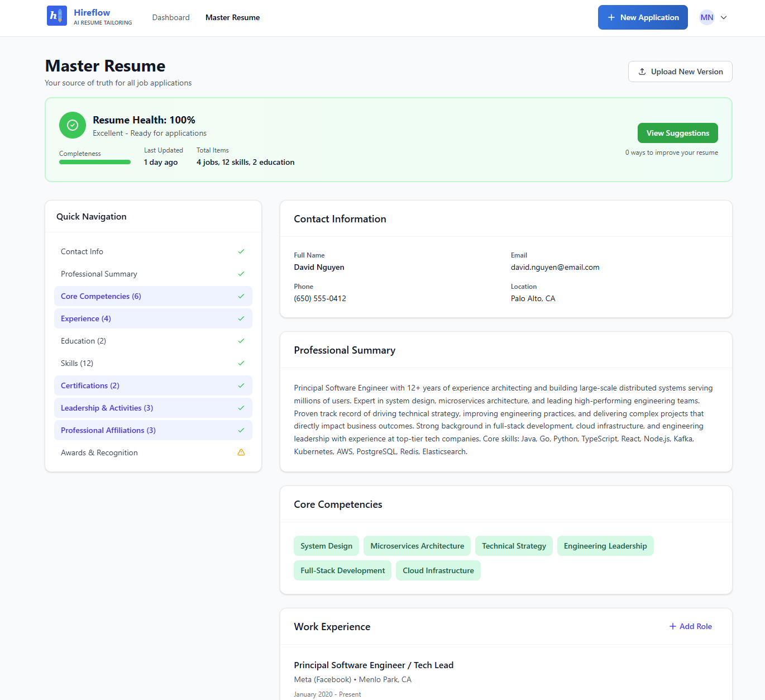
Task: Click the location Palo Alto, CA
Action: tap(533, 298)
